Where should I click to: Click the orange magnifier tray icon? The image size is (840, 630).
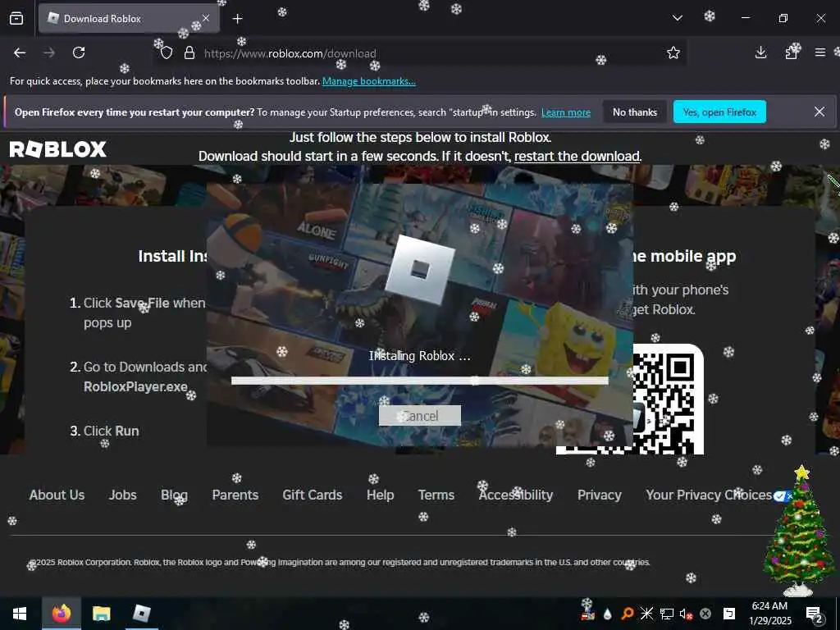click(x=627, y=614)
